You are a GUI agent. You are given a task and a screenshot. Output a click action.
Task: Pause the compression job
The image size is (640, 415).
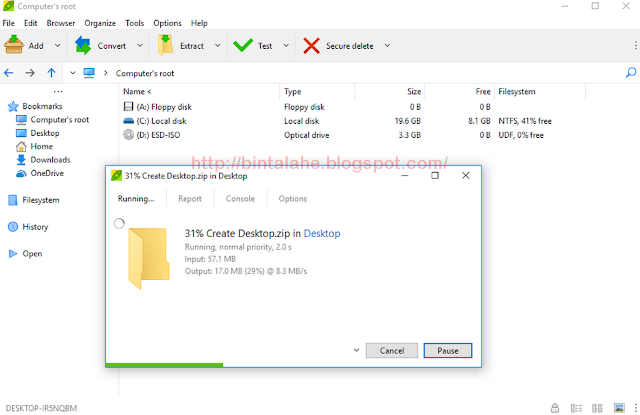point(448,351)
